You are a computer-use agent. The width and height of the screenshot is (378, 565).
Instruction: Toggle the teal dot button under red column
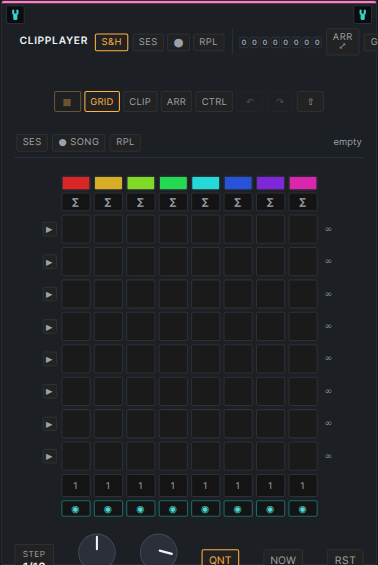click(x=76, y=509)
